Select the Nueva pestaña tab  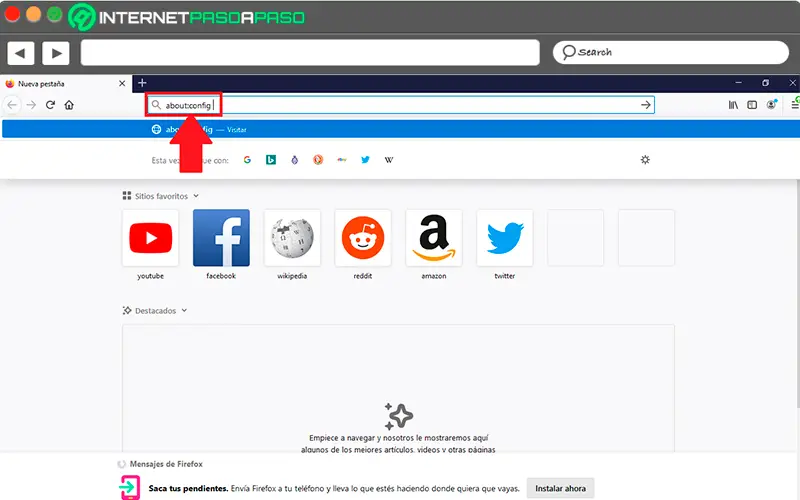[65, 84]
